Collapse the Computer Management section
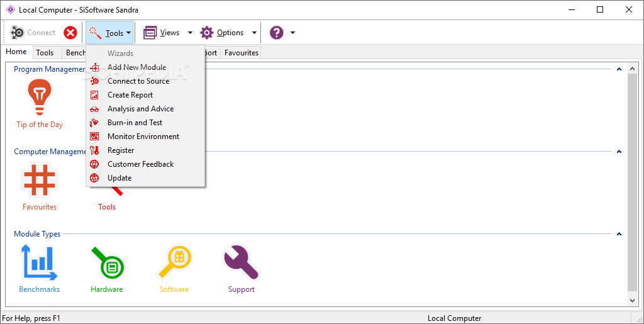Viewport: 644px width, 324px height. click(619, 152)
